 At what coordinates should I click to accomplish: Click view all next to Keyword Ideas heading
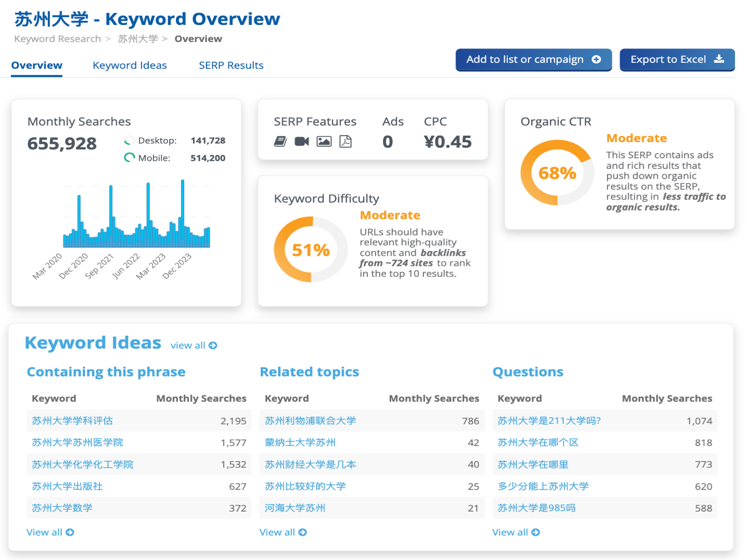coord(193,346)
